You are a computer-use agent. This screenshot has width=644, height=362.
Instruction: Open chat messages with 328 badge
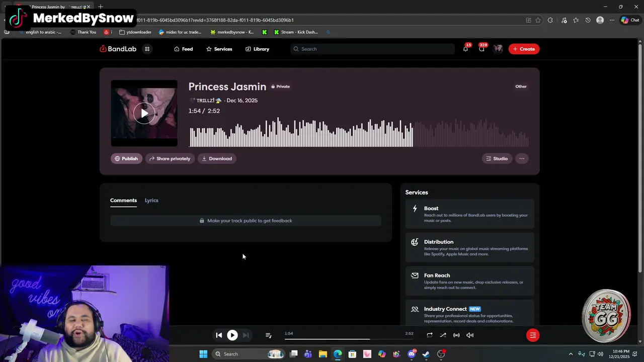point(481,49)
